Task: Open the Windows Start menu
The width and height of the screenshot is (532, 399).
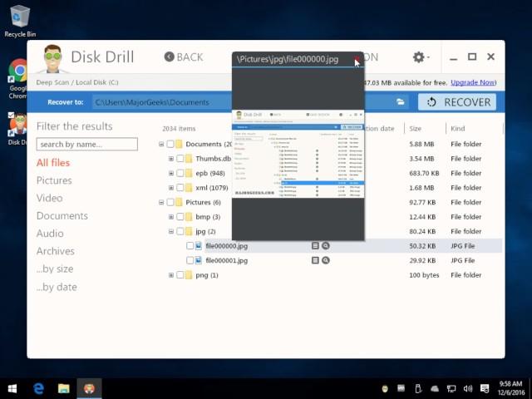Action: (12, 388)
